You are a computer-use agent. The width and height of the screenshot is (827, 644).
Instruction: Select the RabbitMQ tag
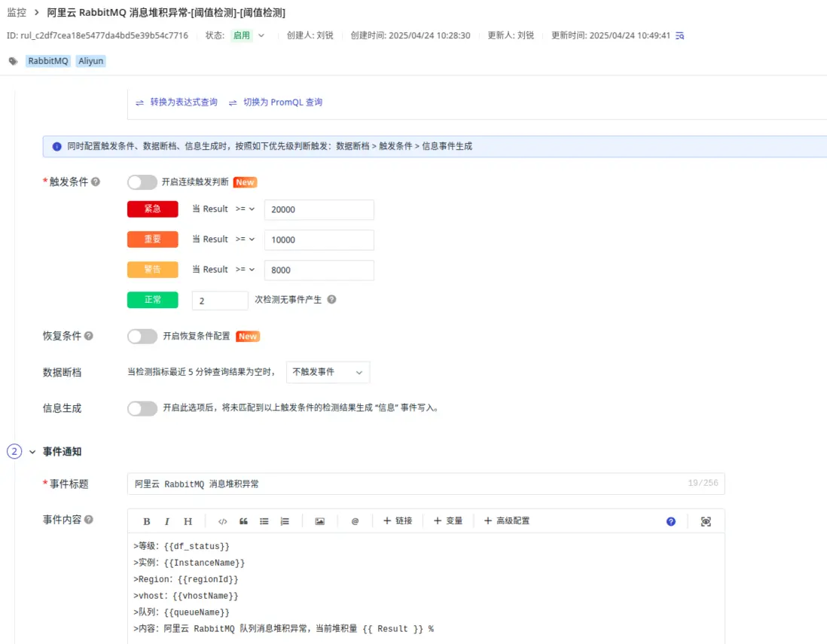(x=47, y=61)
